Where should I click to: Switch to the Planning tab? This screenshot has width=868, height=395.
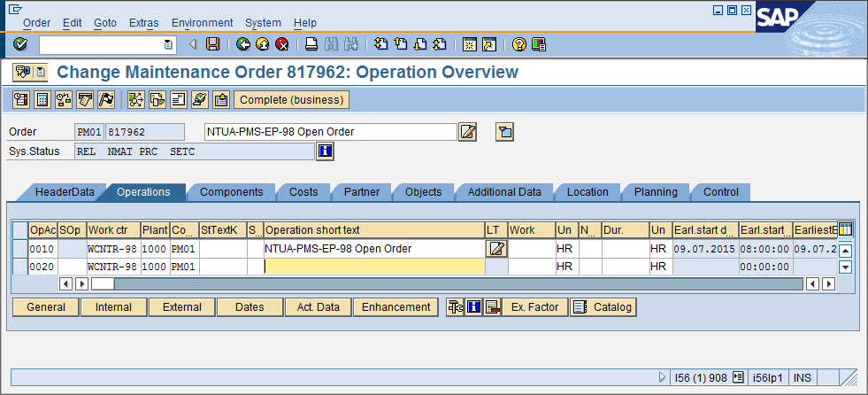click(656, 191)
